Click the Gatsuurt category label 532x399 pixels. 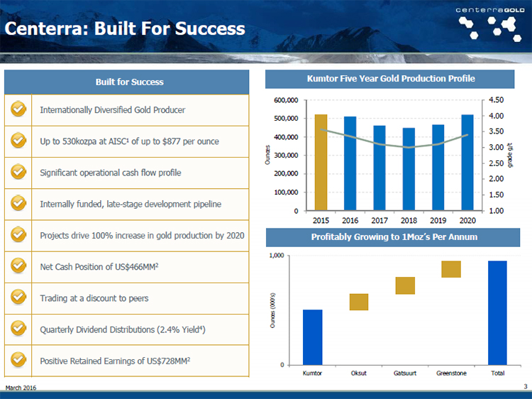405,373
